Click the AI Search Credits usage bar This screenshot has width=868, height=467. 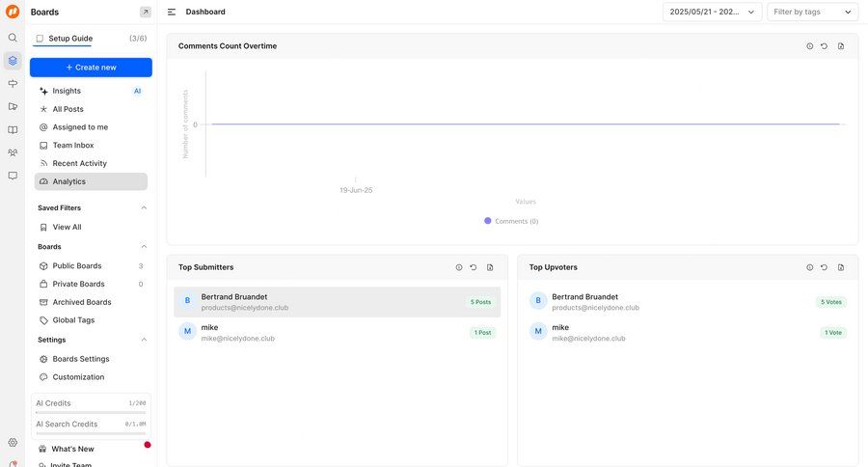tap(91, 433)
